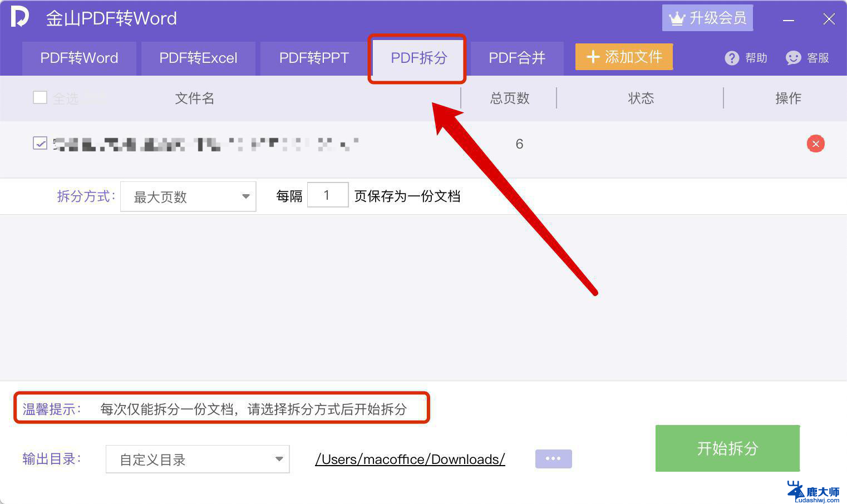The image size is (847, 504).
Task: Click the 操作 column header
Action: [x=788, y=98]
